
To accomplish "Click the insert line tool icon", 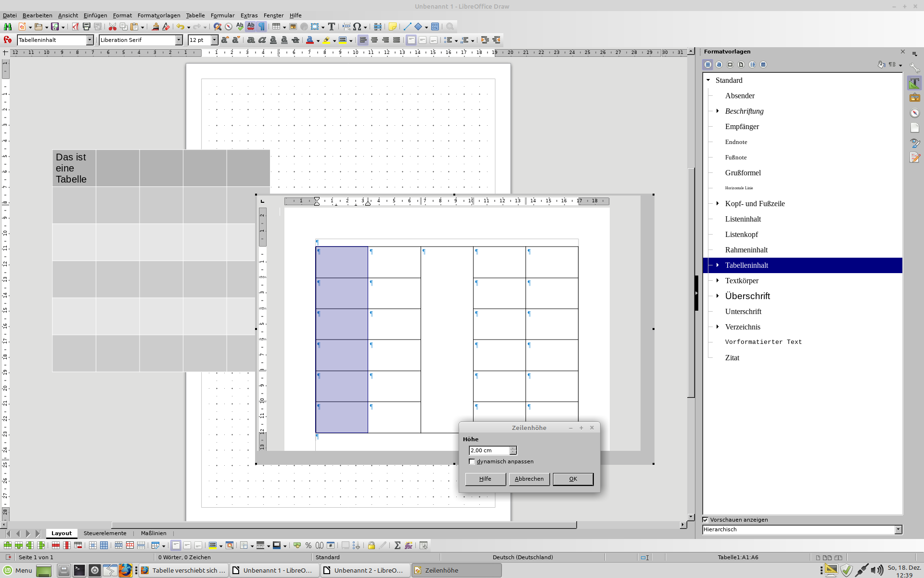I will pyautogui.click(x=407, y=27).
